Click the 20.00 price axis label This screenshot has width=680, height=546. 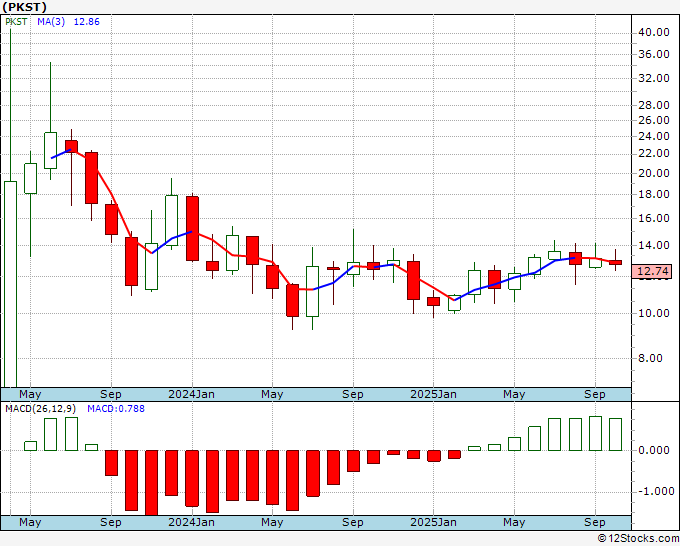(653, 173)
